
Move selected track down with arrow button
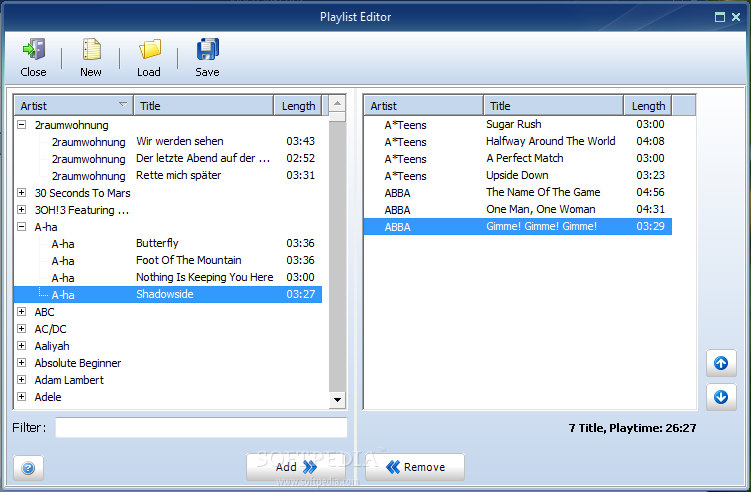(721, 397)
